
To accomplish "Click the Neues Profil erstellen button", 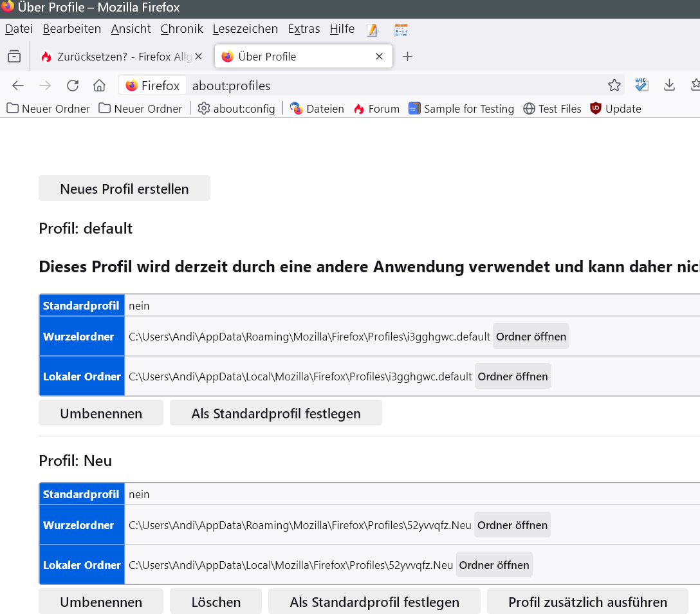I will 124,189.
